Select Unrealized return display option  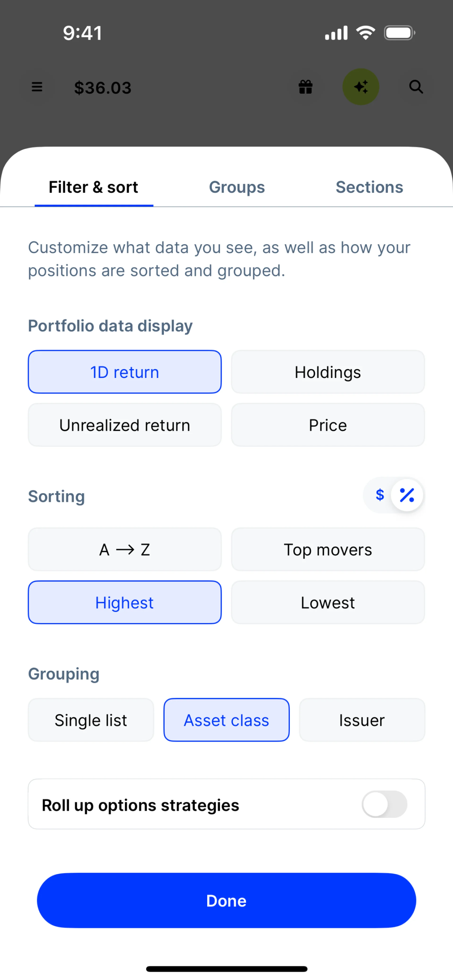pos(125,425)
